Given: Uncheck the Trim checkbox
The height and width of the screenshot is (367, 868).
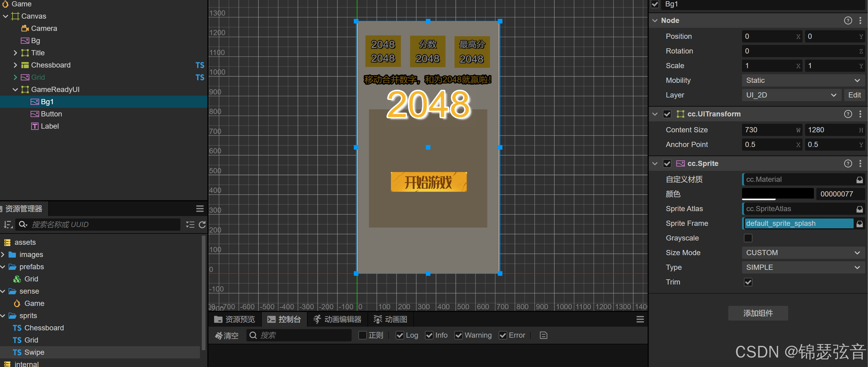Looking at the screenshot, I should [x=748, y=282].
